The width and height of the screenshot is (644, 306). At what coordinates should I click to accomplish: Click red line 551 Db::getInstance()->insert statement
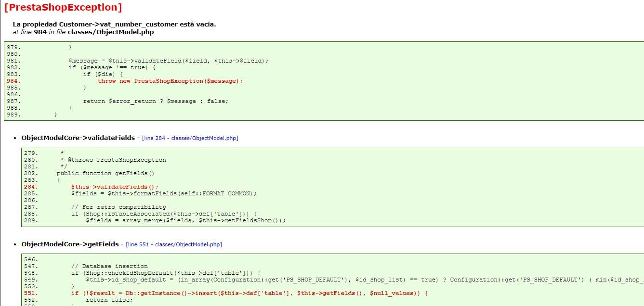(250, 293)
